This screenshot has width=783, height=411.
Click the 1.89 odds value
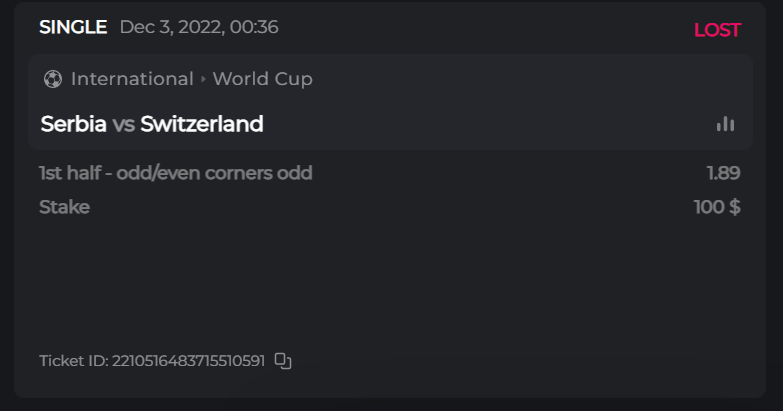pyautogui.click(x=723, y=173)
